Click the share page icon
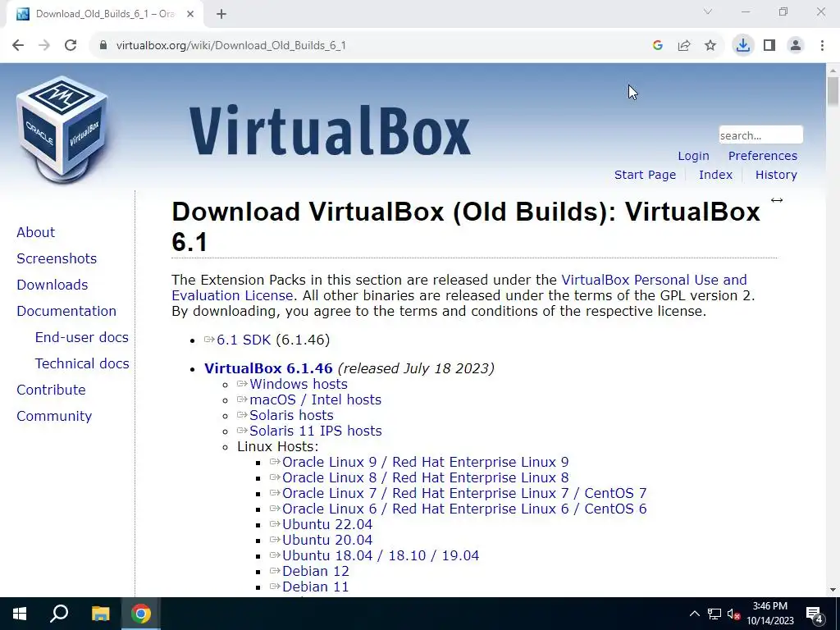840x630 pixels. click(x=684, y=46)
